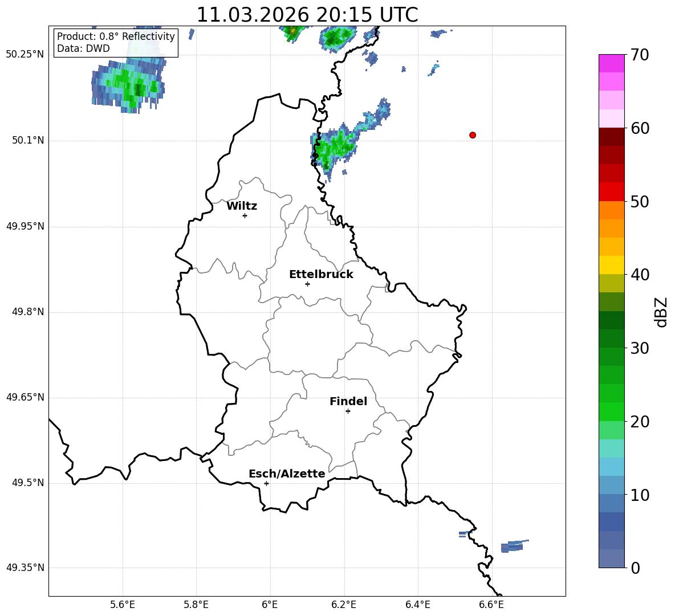Click the latitude label '49.5°N'
This screenshot has width=675, height=616.
[28, 483]
